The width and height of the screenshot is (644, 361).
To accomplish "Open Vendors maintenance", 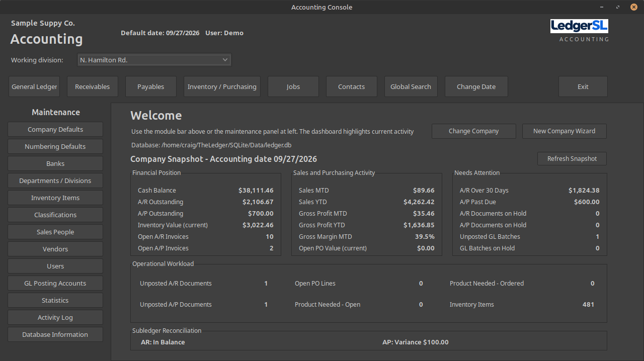I will tap(55, 249).
